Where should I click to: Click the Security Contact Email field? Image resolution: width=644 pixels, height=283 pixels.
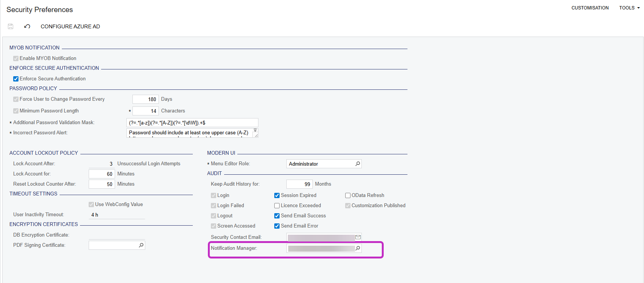(x=321, y=237)
